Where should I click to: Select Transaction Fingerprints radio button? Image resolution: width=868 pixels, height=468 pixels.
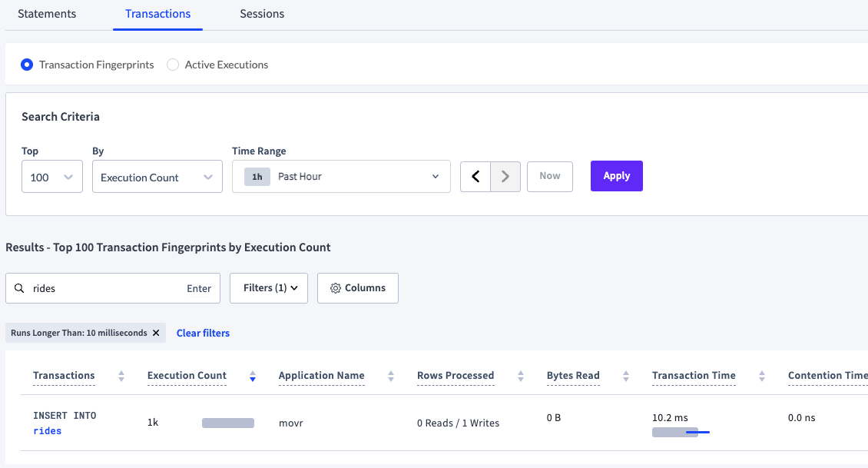pyautogui.click(x=27, y=65)
